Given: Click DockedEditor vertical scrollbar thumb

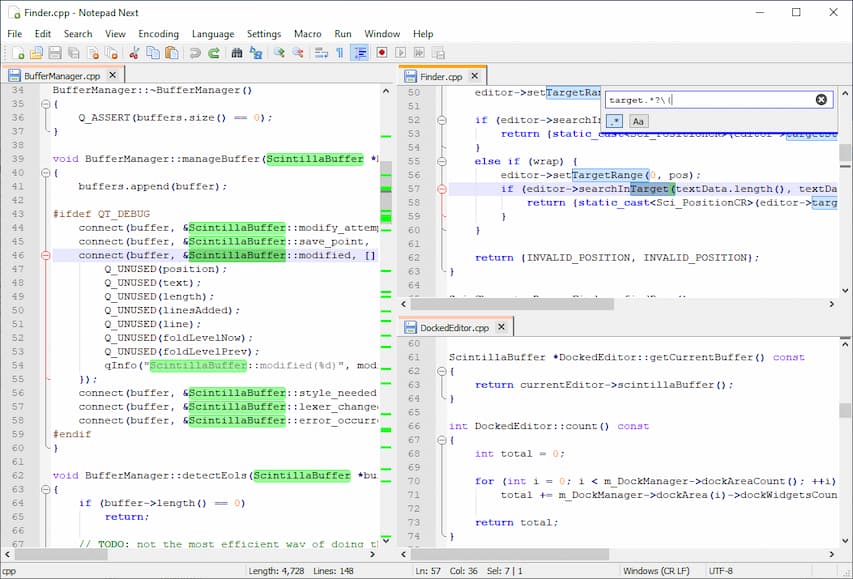Looking at the screenshot, I should (x=845, y=410).
